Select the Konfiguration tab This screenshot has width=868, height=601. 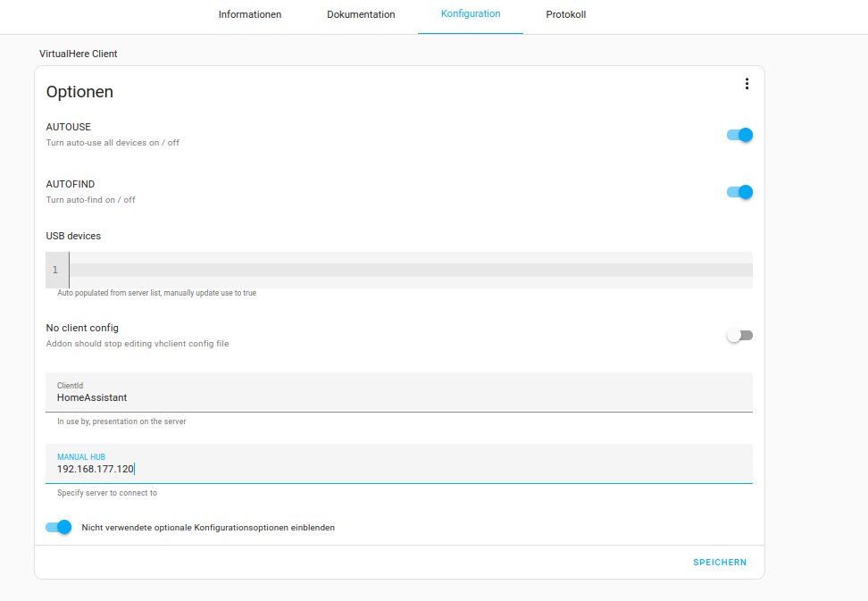(471, 14)
